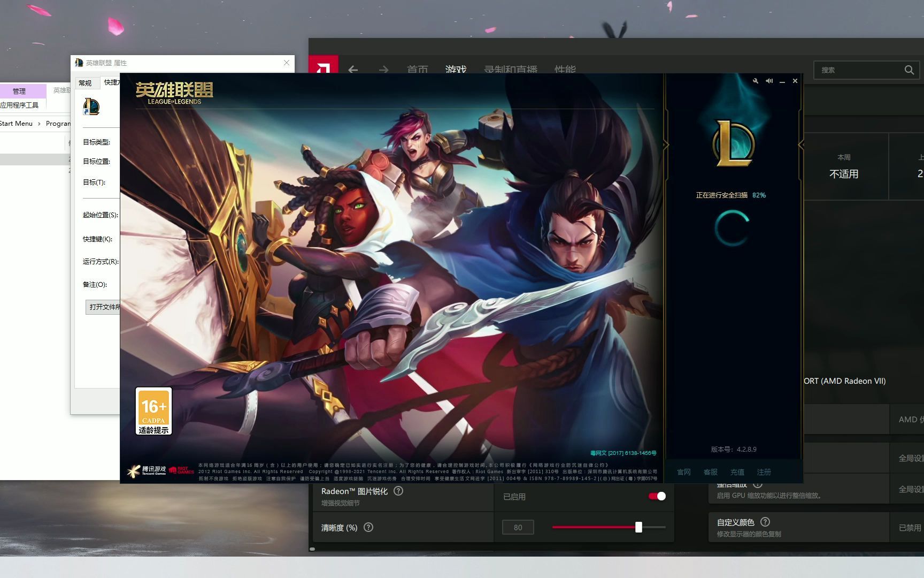Mute sound using the speaker icon in LoL launcher
Image resolution: width=924 pixels, height=578 pixels.
point(769,81)
